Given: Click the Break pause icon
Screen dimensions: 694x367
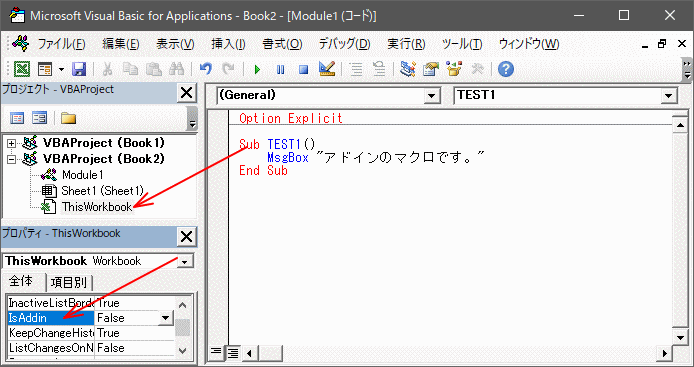Looking at the screenshot, I should (x=280, y=70).
